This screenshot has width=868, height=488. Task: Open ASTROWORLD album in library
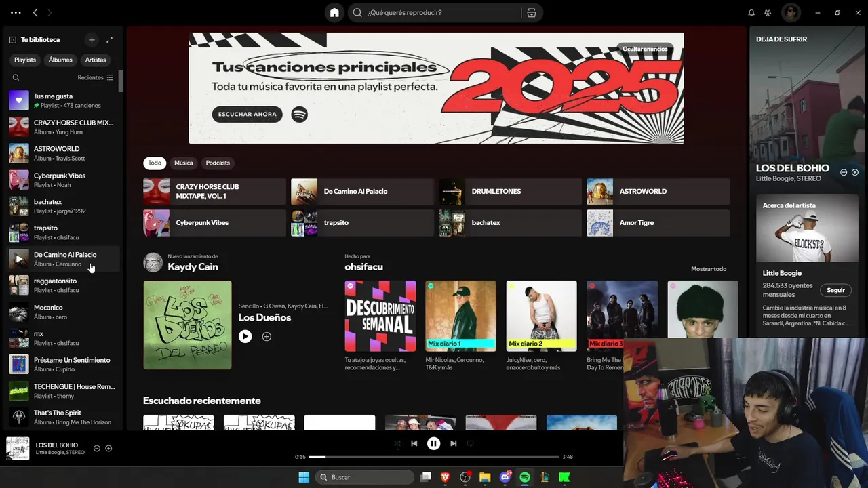[x=61, y=153]
